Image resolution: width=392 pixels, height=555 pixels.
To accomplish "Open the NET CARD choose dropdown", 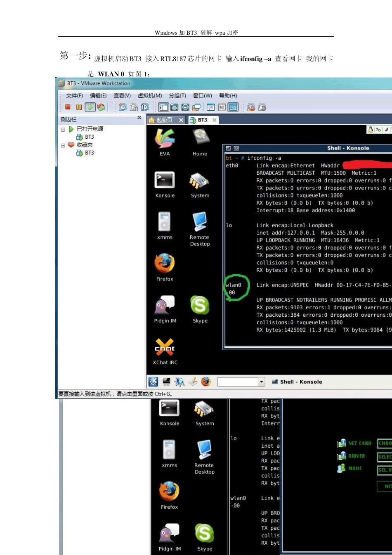I will [385, 444].
